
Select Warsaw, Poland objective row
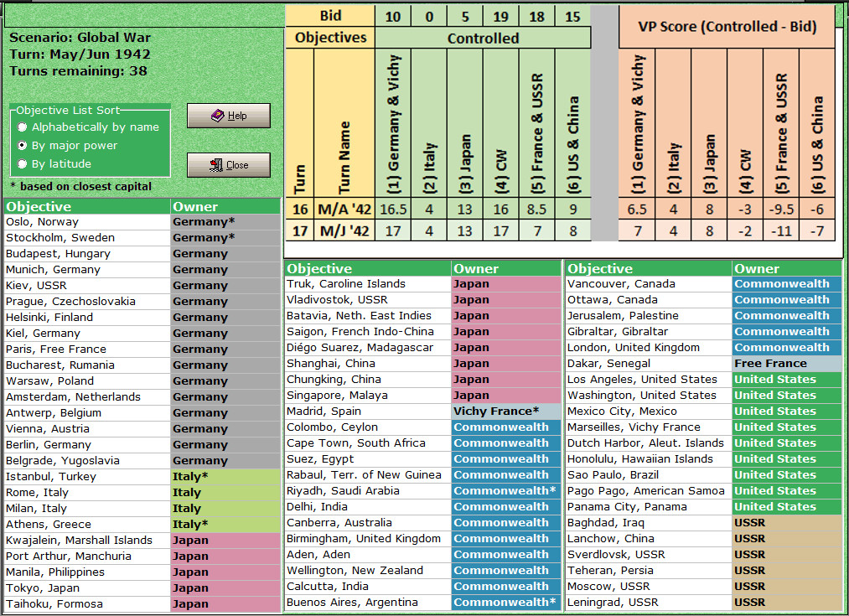142,381
